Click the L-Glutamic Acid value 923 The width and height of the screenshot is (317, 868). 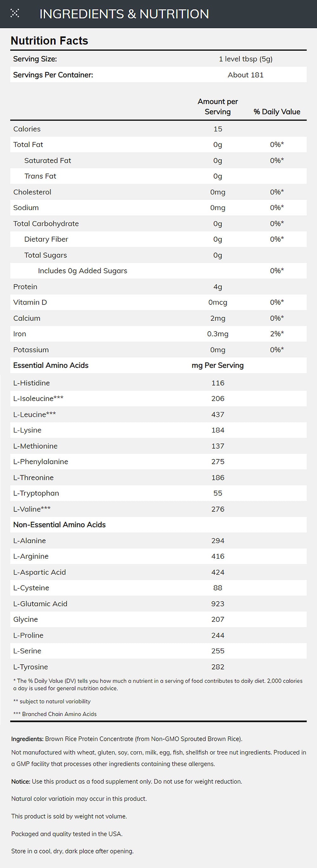(x=218, y=604)
